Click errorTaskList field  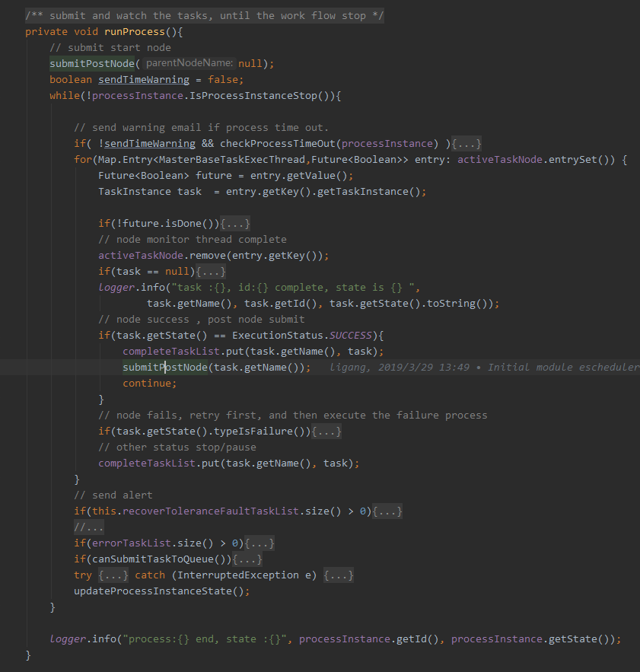132,543
